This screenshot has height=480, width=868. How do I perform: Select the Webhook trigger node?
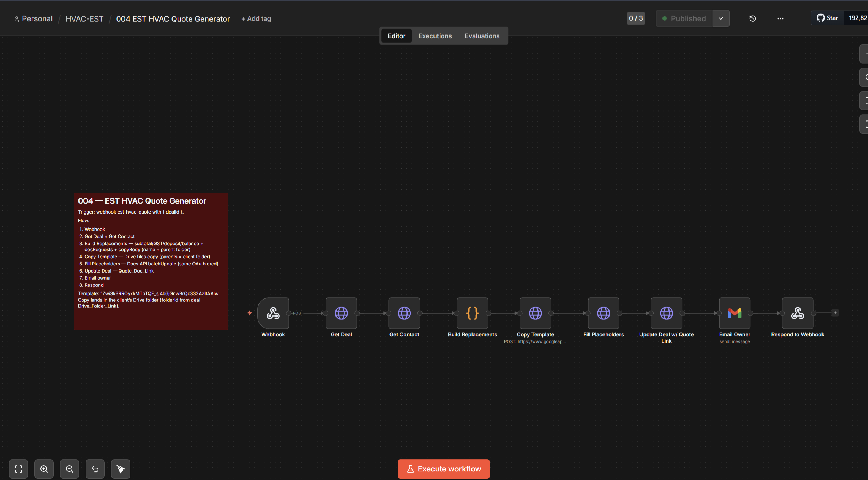[273, 313]
